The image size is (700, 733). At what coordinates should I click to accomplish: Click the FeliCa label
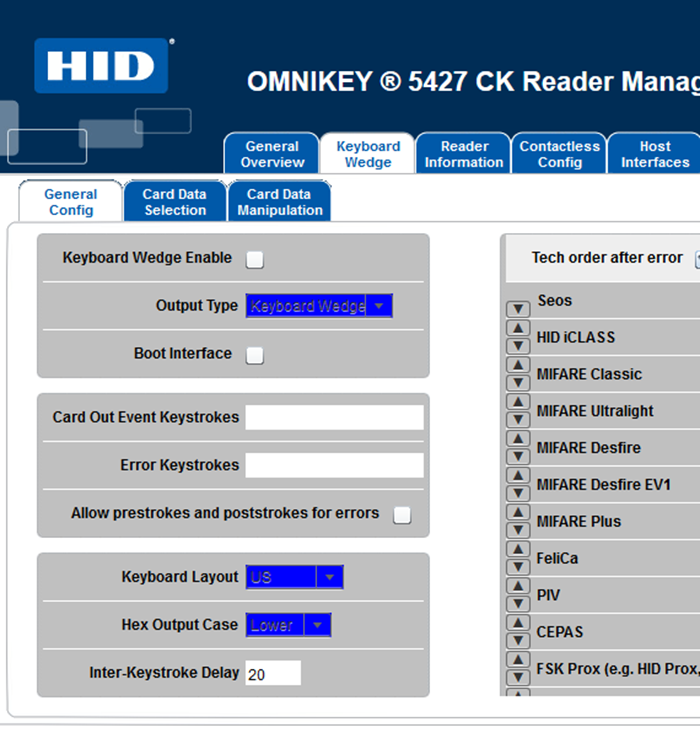pyautogui.click(x=557, y=558)
